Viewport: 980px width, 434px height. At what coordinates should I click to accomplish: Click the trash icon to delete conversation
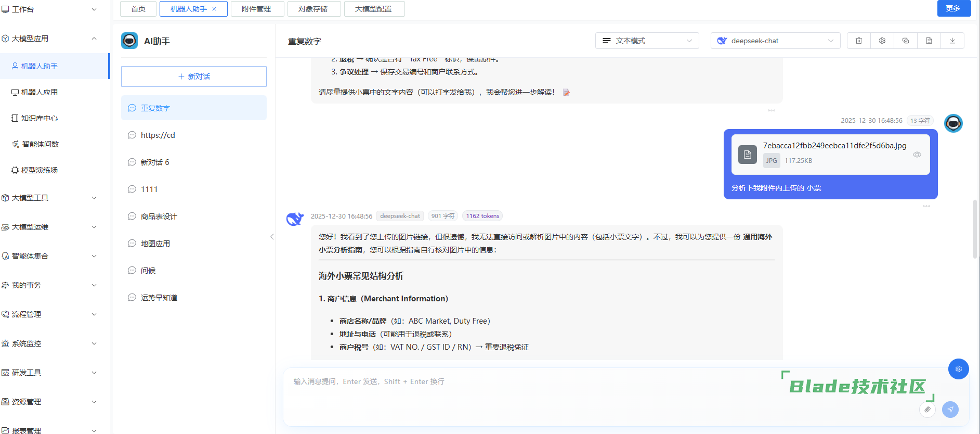pyautogui.click(x=859, y=41)
